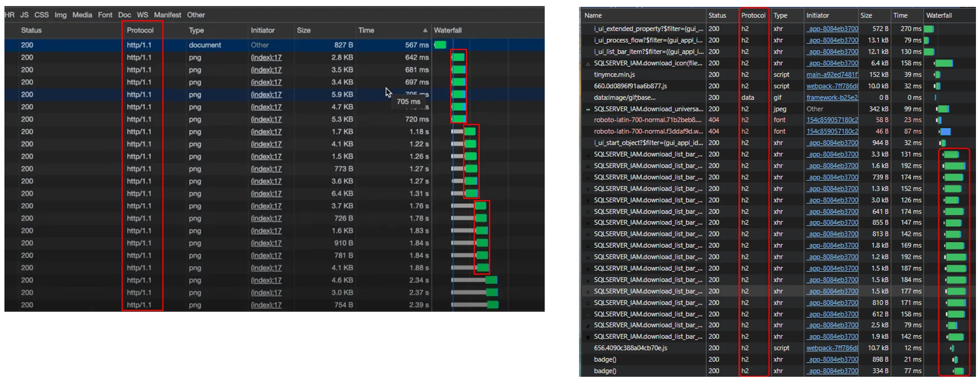980x380 pixels.
Task: Click the waterfall bar of the tinymce.min.js row
Action: pos(937,75)
